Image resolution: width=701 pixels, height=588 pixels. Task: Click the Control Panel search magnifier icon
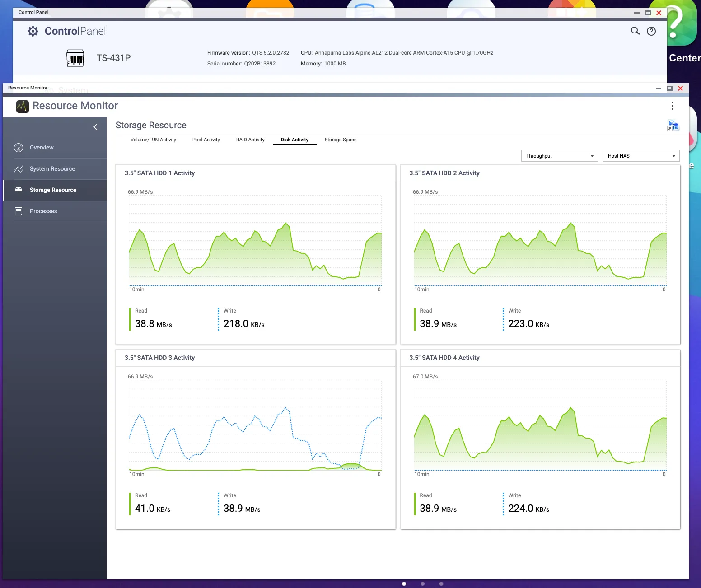(635, 31)
